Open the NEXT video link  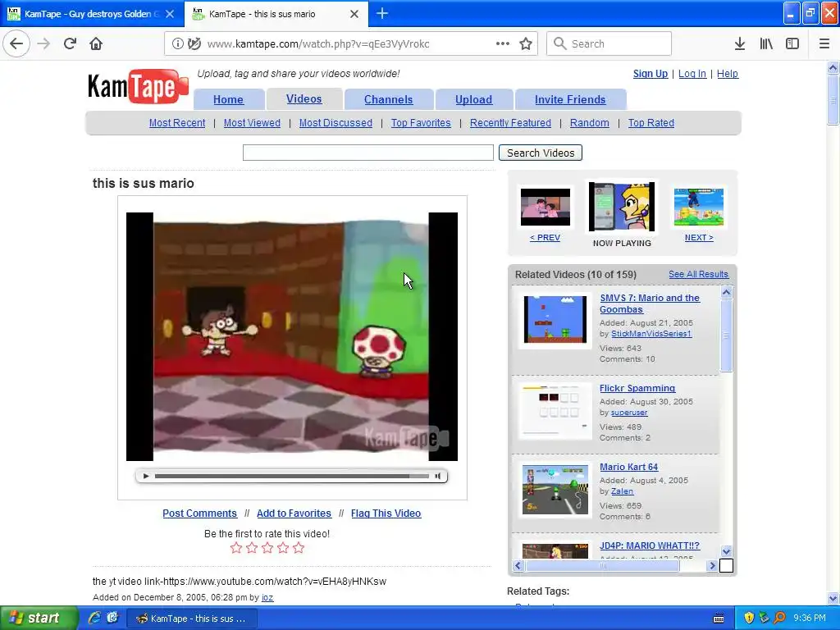699,237
